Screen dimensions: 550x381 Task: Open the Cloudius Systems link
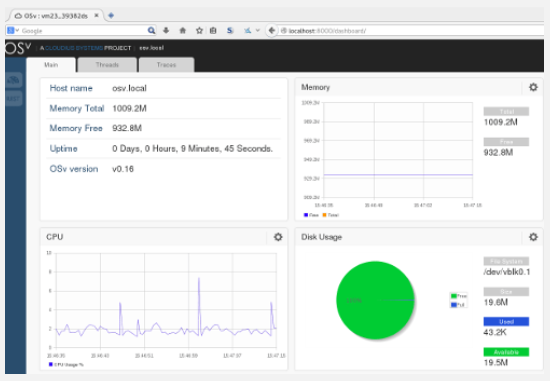pos(74,48)
